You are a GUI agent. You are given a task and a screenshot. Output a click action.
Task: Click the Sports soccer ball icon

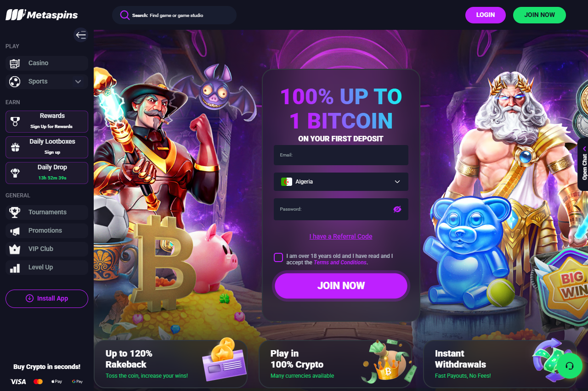(15, 82)
